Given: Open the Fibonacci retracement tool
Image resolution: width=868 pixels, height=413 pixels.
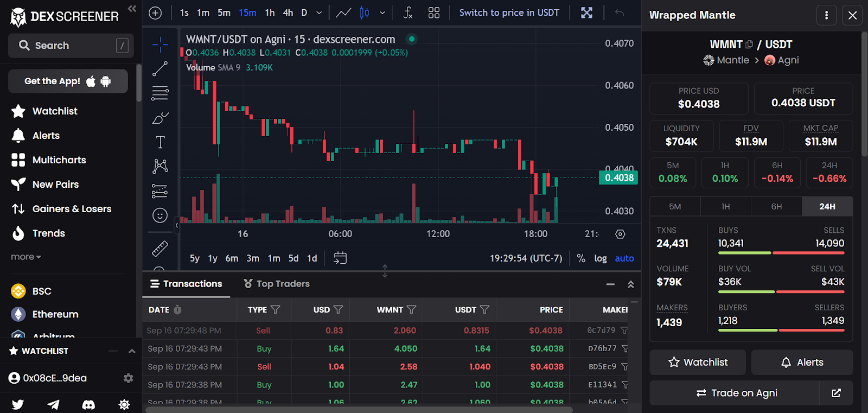Looking at the screenshot, I should coord(160,93).
